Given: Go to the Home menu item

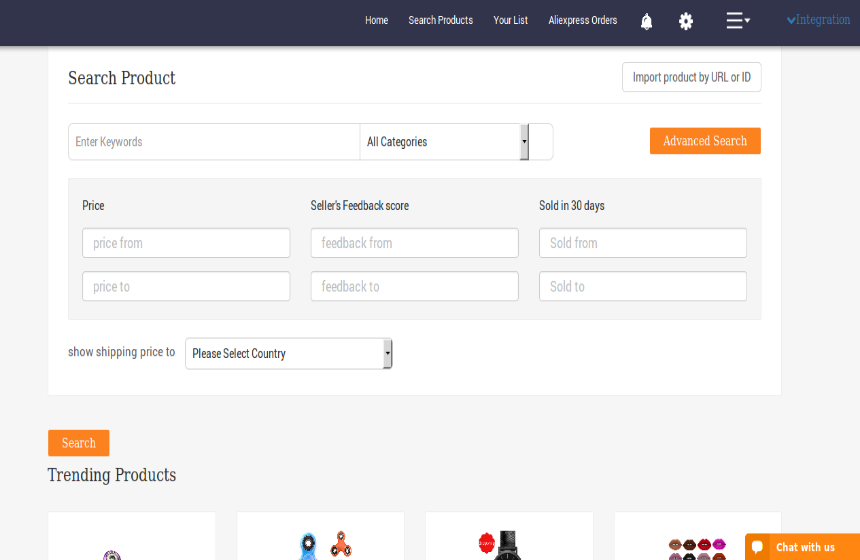Looking at the screenshot, I should (x=376, y=20).
